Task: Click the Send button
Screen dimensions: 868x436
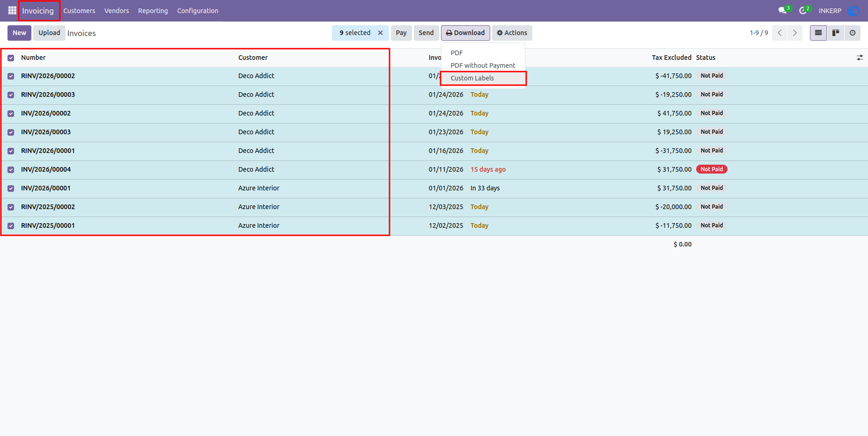Action: click(x=426, y=33)
